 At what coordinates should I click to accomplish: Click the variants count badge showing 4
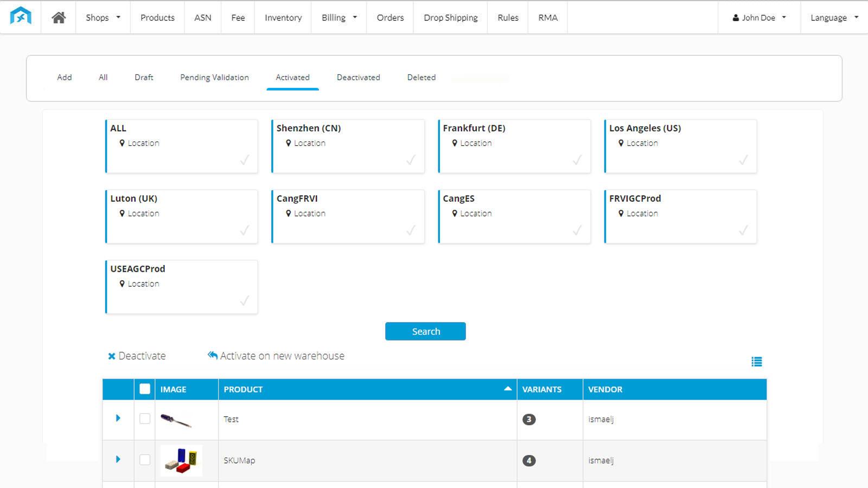coord(529,460)
